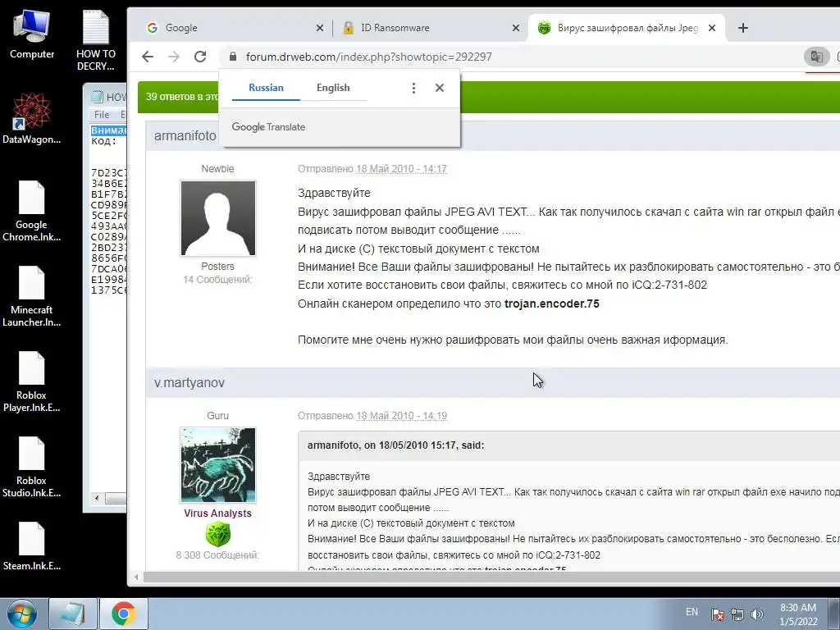840x630 pixels.
Task: Select English in translate popup
Action: pyautogui.click(x=333, y=88)
